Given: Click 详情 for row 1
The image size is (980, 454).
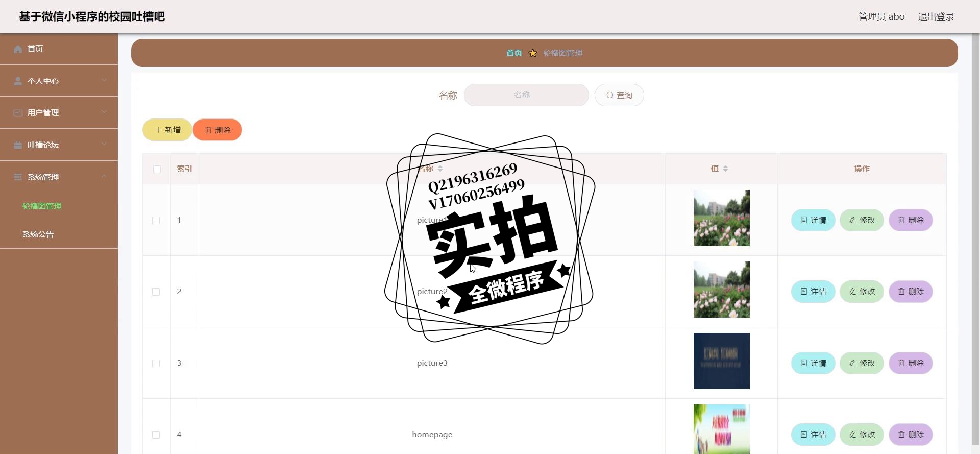Looking at the screenshot, I should pyautogui.click(x=813, y=220).
